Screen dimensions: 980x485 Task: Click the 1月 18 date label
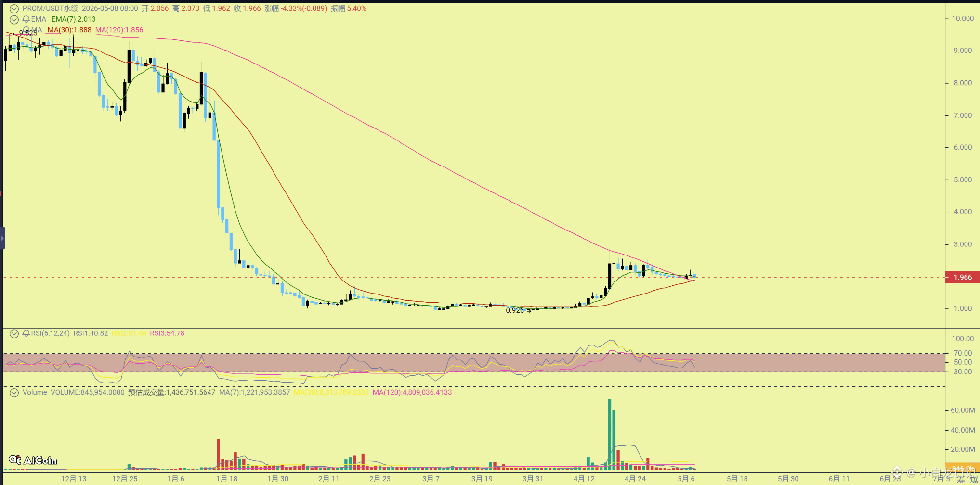coord(227,479)
